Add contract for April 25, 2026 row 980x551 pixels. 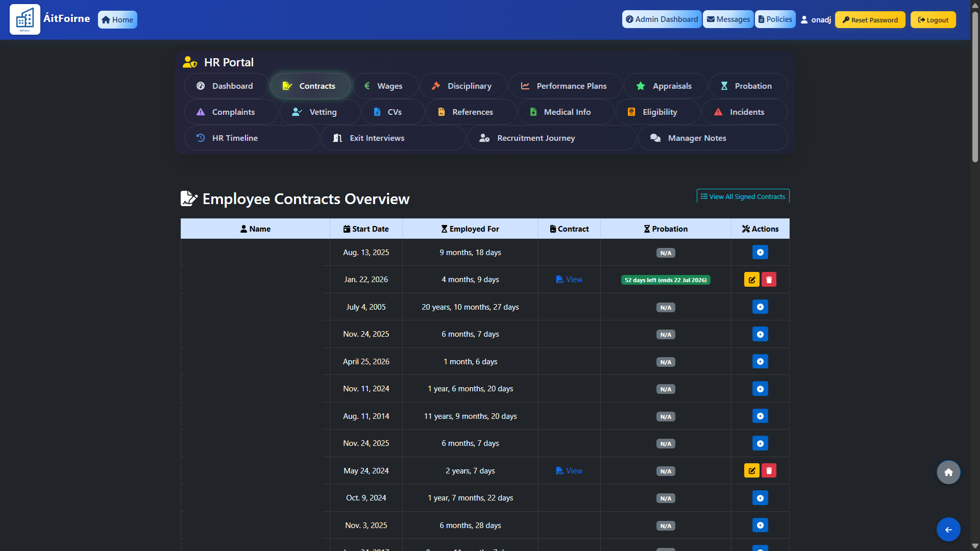[760, 361]
